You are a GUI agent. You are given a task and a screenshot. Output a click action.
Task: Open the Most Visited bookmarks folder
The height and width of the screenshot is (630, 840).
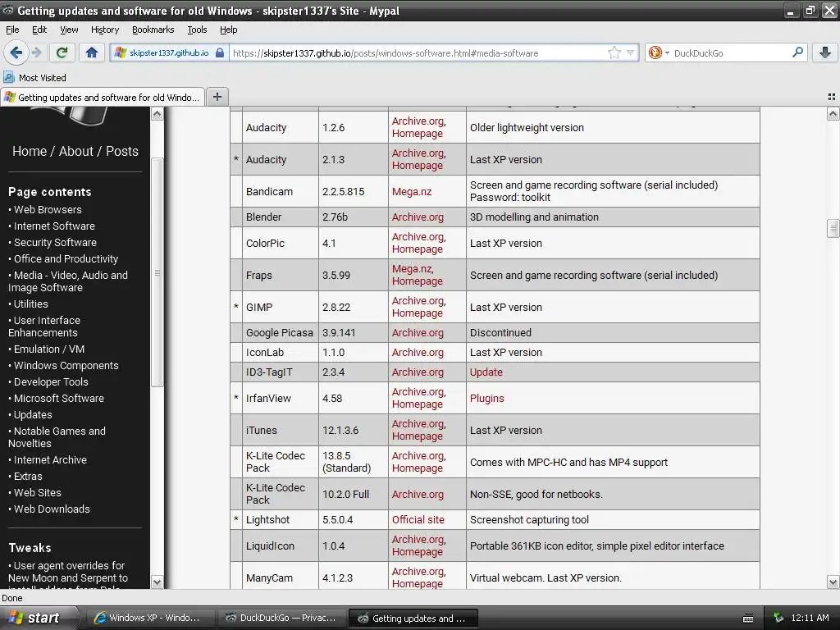(35, 78)
